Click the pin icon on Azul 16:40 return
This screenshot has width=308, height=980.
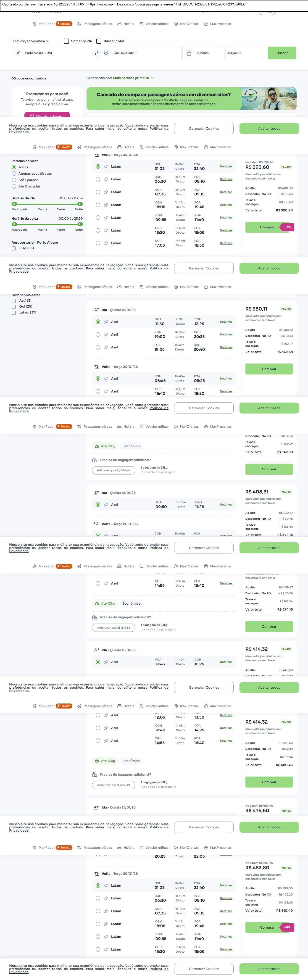pyautogui.click(x=106, y=391)
